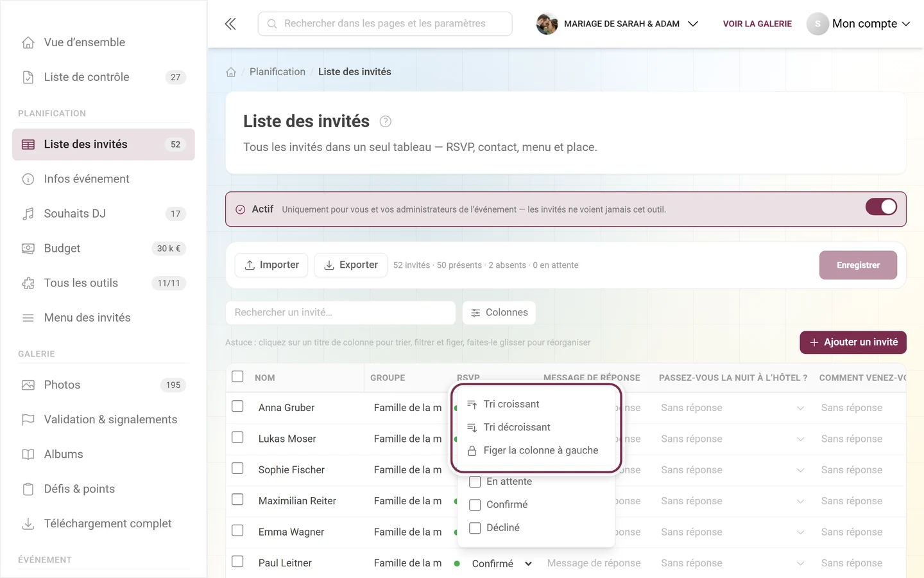Open the Colonnes column chooser
924x578 pixels.
pyautogui.click(x=499, y=313)
